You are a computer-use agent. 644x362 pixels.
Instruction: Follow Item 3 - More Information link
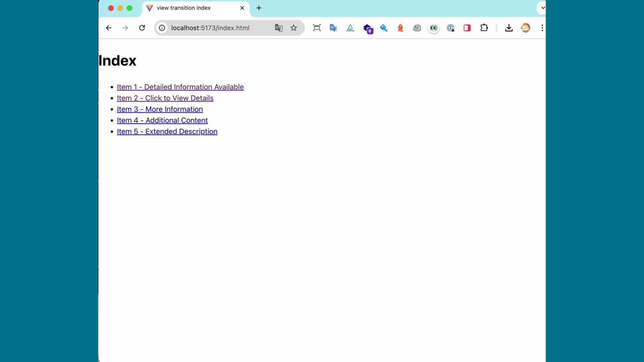(x=160, y=109)
